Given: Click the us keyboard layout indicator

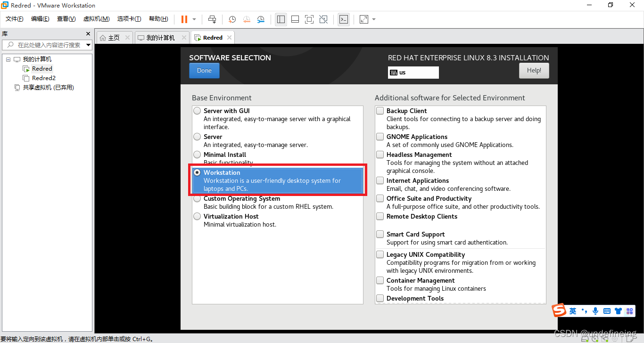Looking at the screenshot, I should click(413, 72).
